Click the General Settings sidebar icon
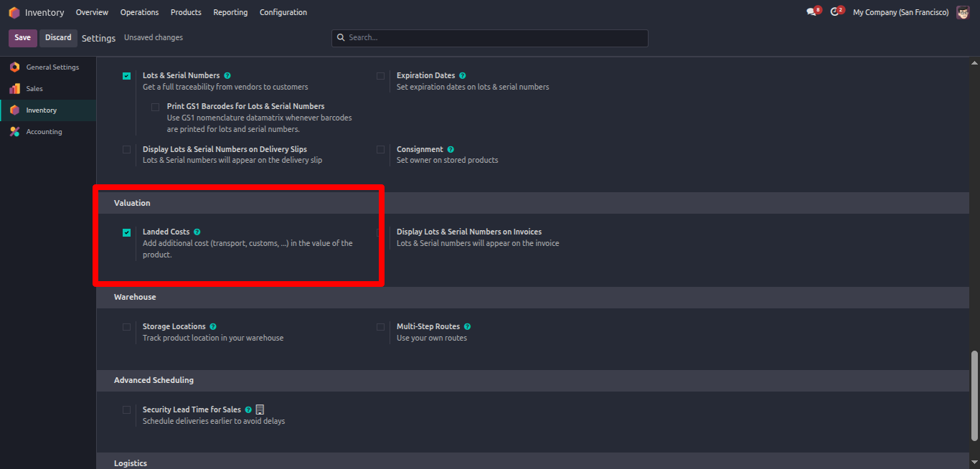Viewport: 980px width, 469px height. tap(14, 67)
